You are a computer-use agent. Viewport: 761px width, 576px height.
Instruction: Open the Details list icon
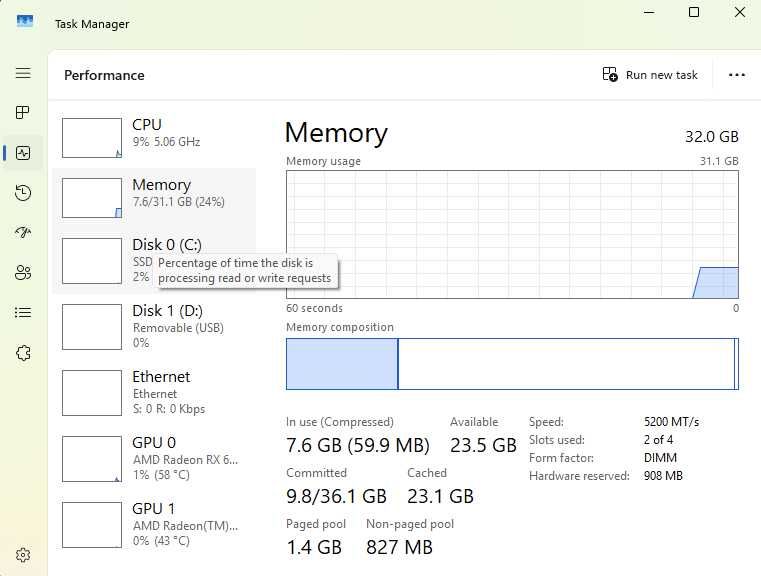pyautogui.click(x=23, y=312)
